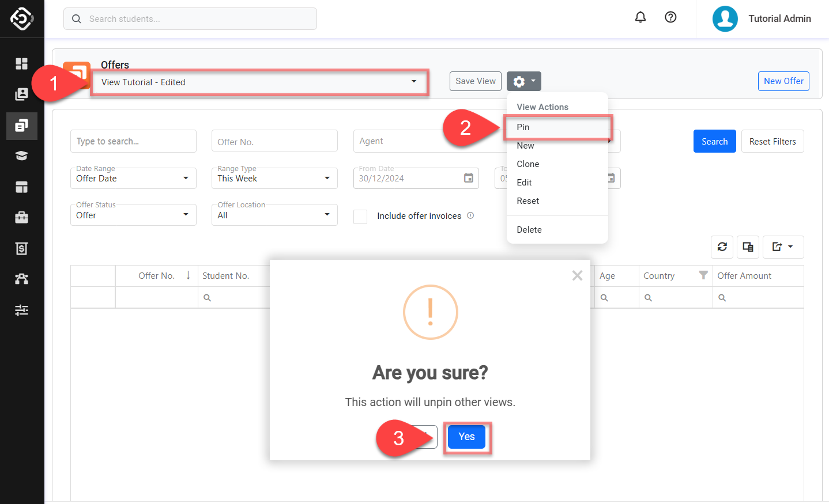Open the briefcase sidebar icon
The height and width of the screenshot is (504, 829).
(x=21, y=217)
